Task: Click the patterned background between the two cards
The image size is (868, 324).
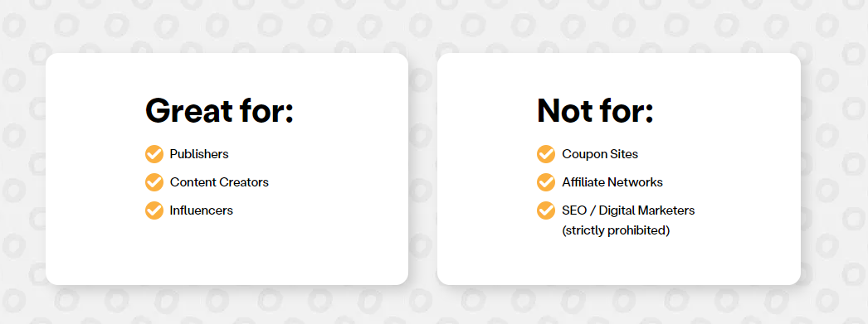Action: pos(422,166)
